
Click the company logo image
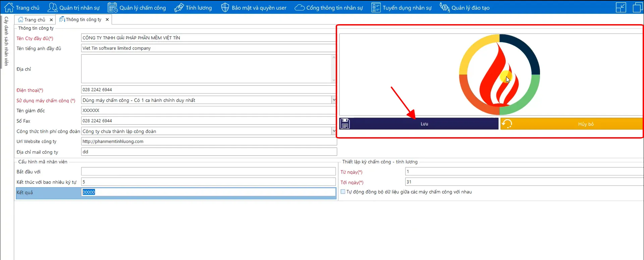[499, 74]
